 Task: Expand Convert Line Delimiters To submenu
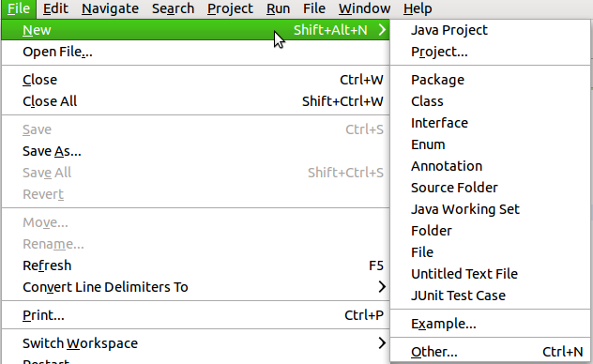pyautogui.click(x=195, y=287)
